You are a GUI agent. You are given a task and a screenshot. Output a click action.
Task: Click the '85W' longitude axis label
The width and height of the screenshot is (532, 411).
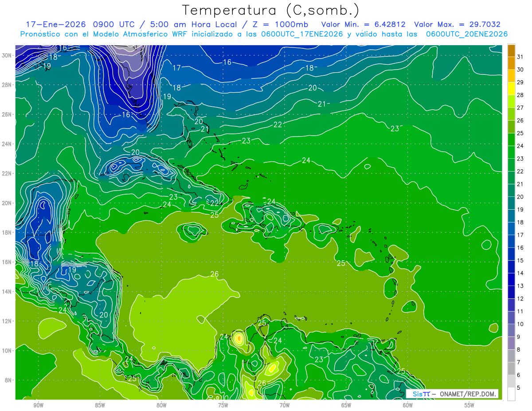click(x=100, y=405)
